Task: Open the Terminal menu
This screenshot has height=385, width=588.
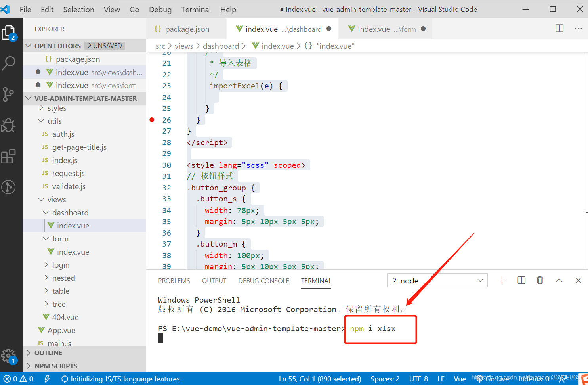Action: pyautogui.click(x=196, y=10)
